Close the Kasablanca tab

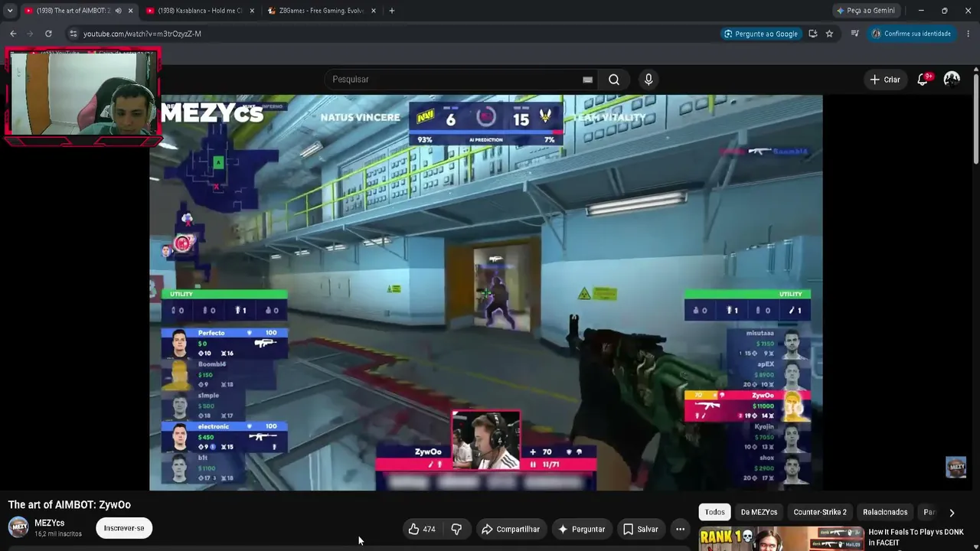251,11
